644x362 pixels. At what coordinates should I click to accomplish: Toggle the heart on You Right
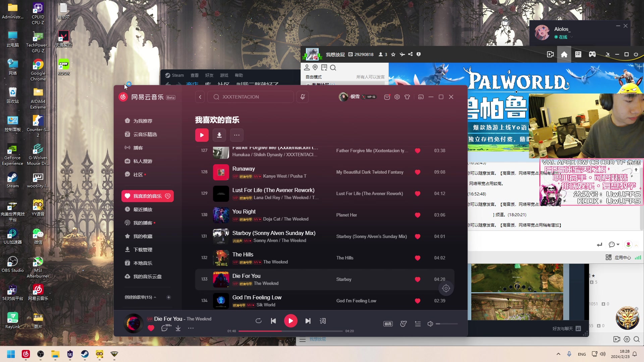click(418, 215)
